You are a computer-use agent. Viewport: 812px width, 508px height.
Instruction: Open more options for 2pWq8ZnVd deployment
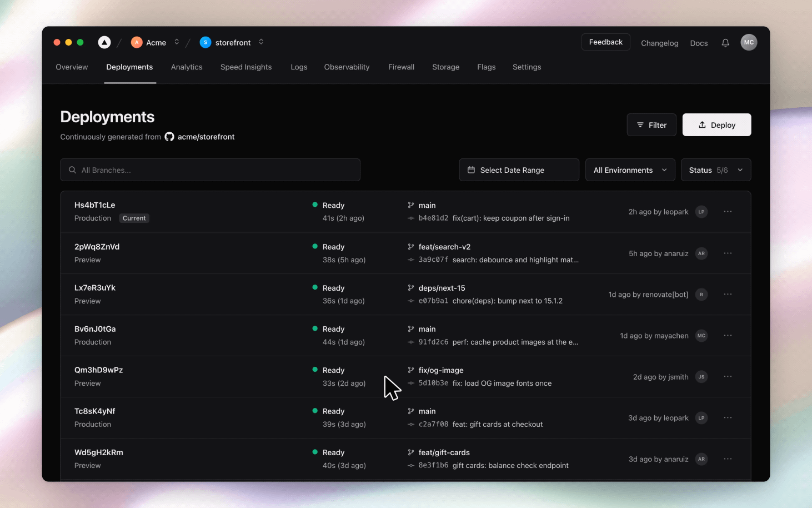[x=728, y=253]
